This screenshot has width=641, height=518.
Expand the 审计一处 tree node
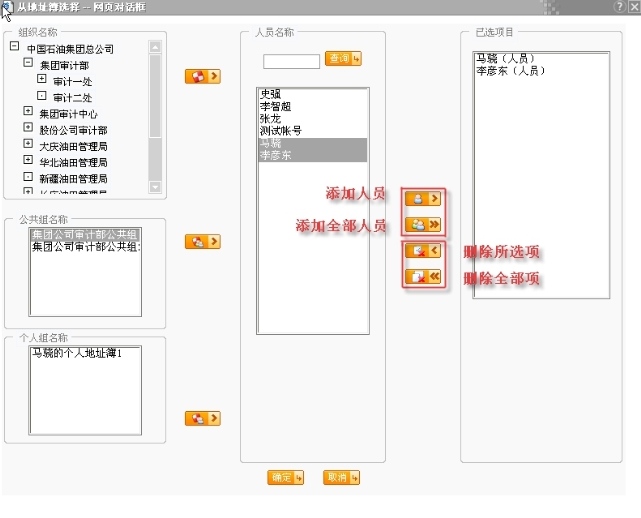[x=41, y=79]
